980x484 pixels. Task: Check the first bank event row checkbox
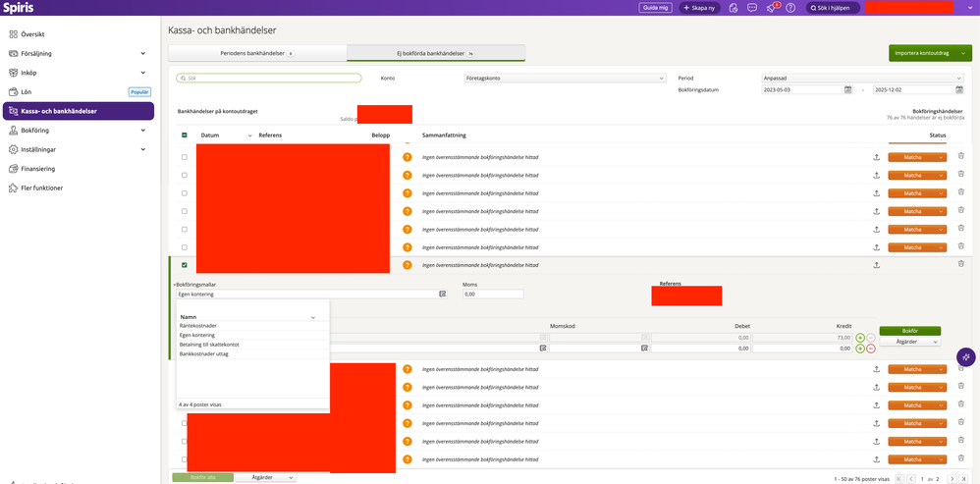click(185, 157)
